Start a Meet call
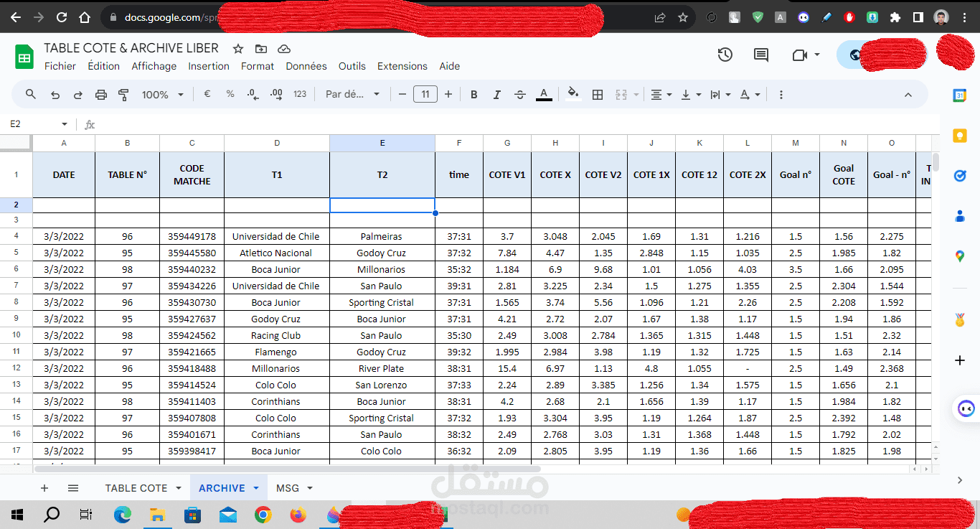 tap(806, 55)
